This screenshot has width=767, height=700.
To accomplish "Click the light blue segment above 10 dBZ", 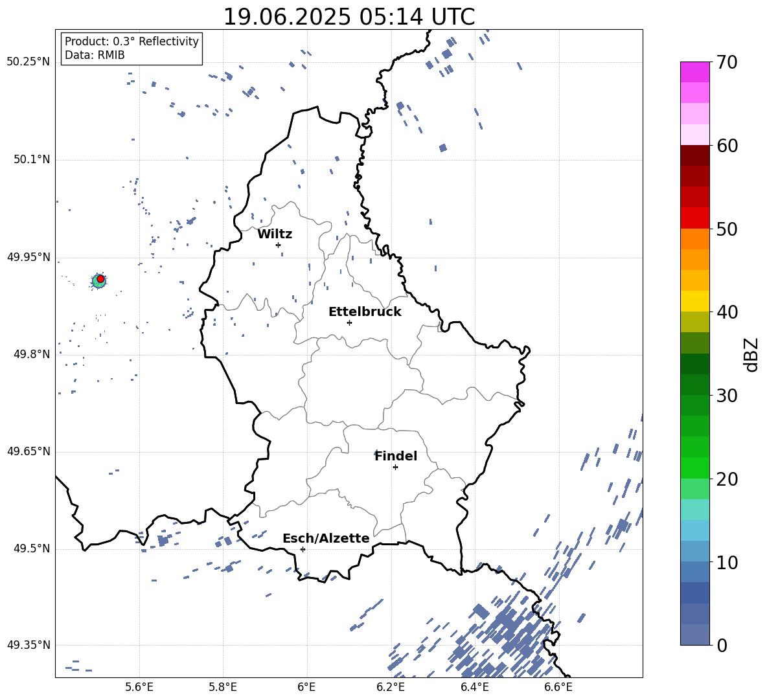I will (695, 530).
